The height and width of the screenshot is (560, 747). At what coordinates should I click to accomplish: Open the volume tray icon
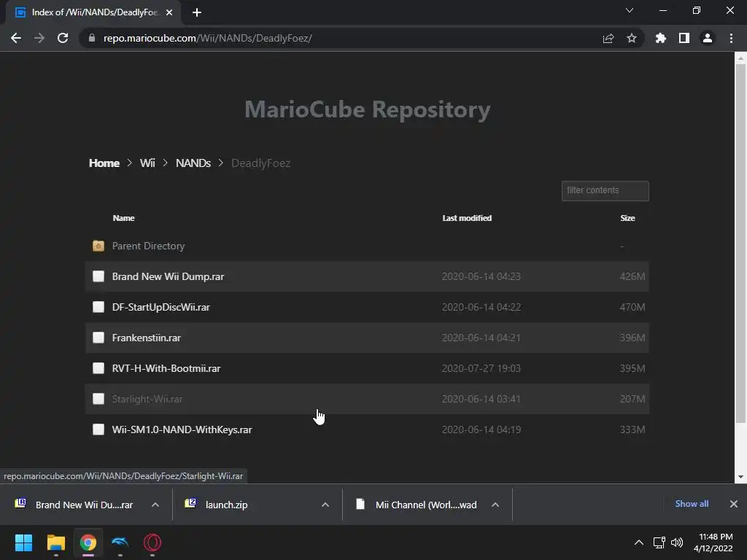point(676,542)
